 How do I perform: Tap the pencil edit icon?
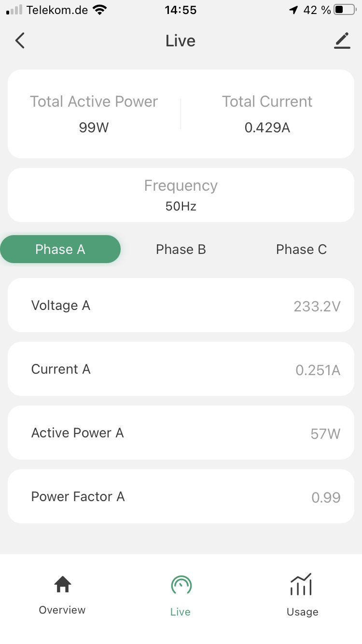click(x=342, y=41)
